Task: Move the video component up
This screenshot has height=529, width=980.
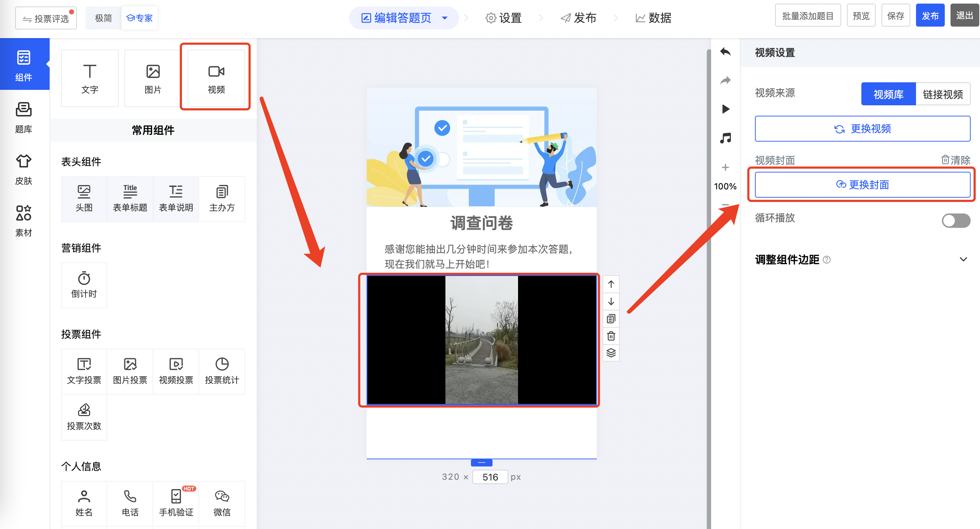Action: point(611,284)
